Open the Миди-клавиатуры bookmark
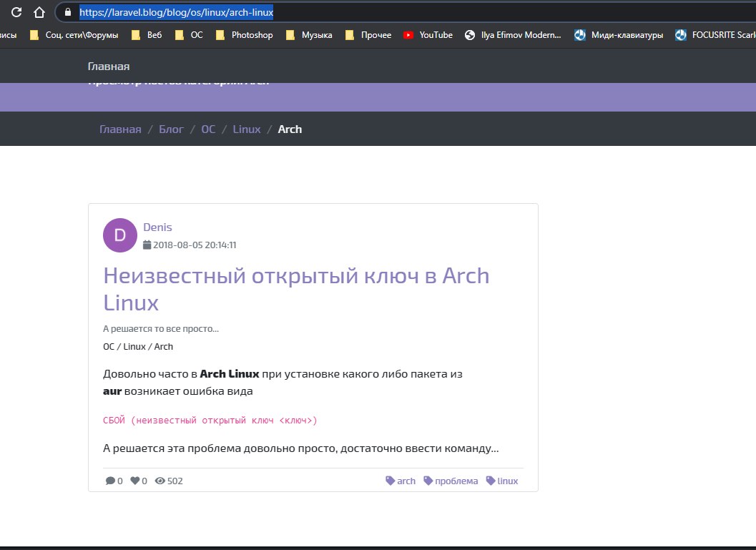756x550 pixels. tap(619, 35)
